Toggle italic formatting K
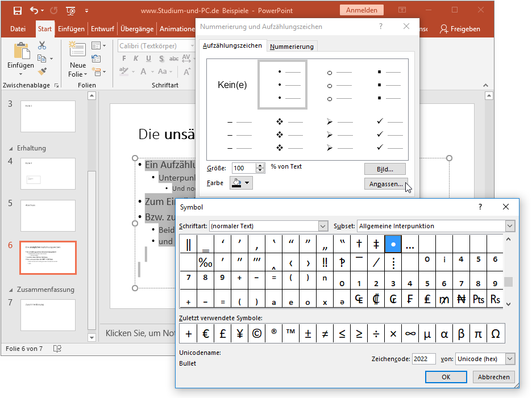The image size is (532, 398). click(136, 58)
